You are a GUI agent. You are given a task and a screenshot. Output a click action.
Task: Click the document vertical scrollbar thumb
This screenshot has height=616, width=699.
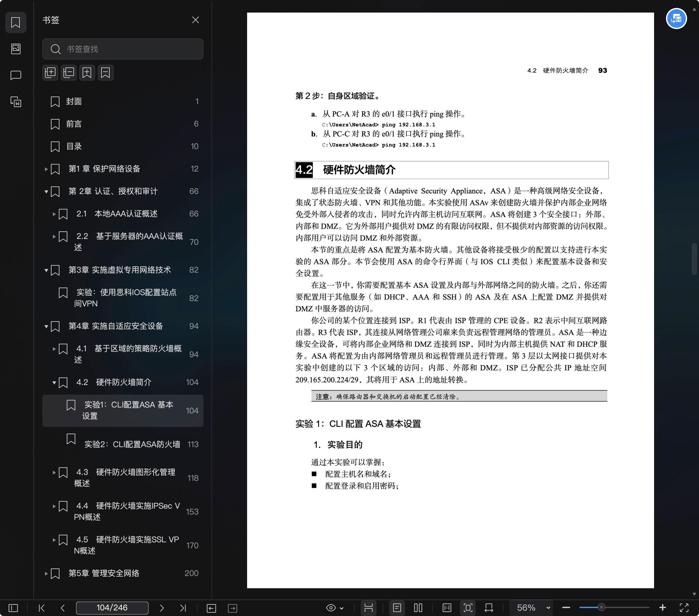click(694, 259)
